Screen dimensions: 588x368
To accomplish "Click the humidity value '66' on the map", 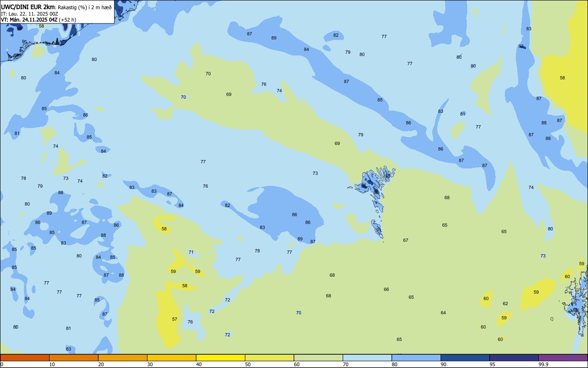I will point(386,290).
